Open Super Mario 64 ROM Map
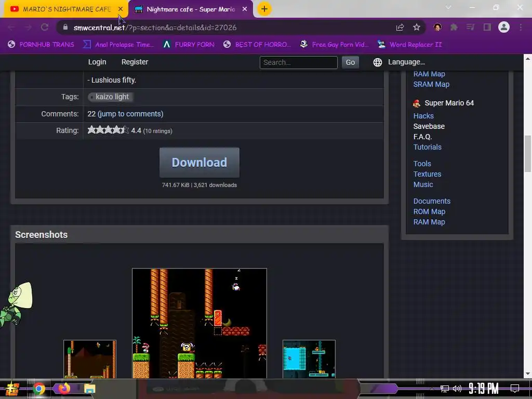The image size is (532, 399). [x=429, y=212]
